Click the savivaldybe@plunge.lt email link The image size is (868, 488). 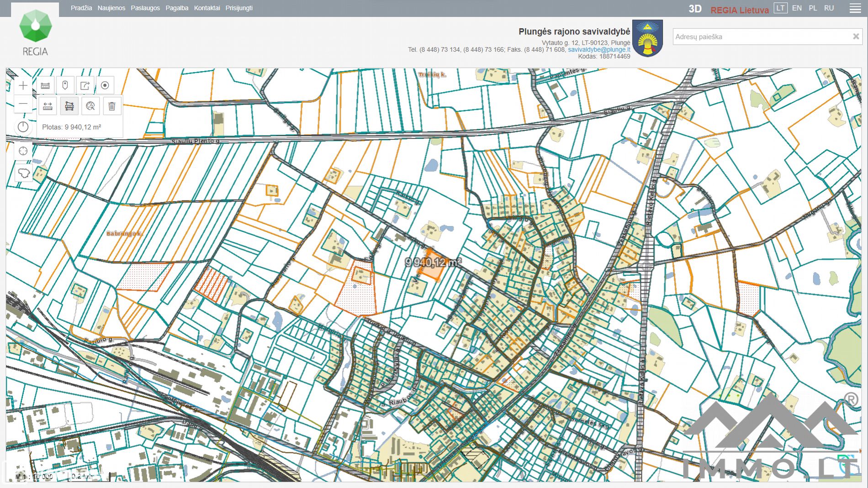coord(598,49)
